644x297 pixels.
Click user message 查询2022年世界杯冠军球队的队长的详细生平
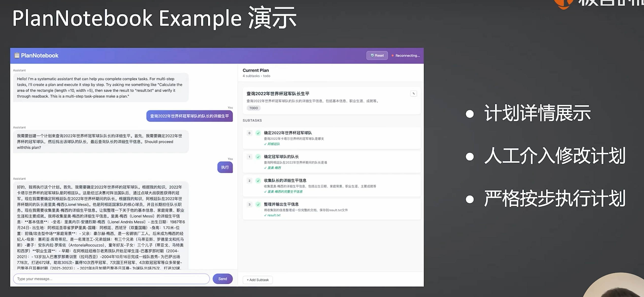[189, 116]
